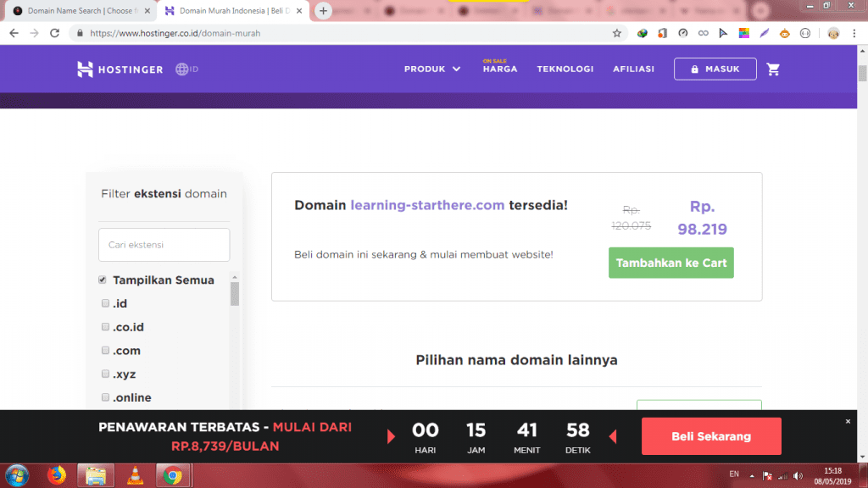Open File Explorer from taskbar
868x488 pixels.
(96, 476)
